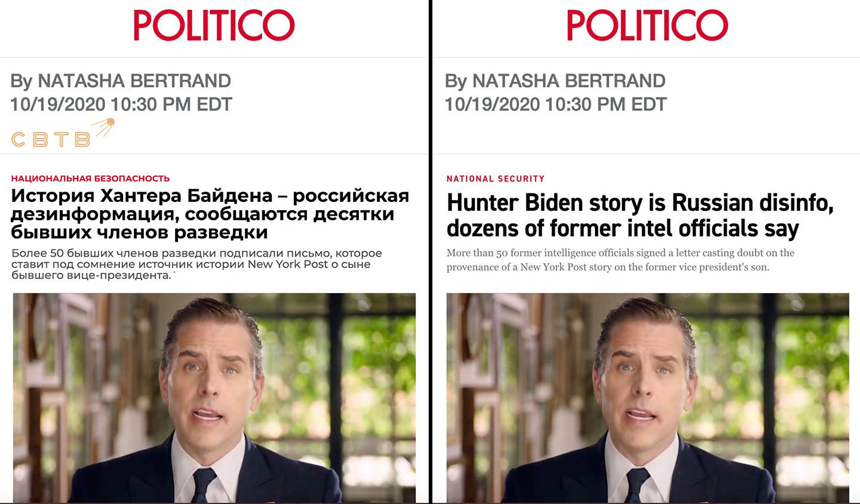Click the left article photo
The image size is (860, 504).
pos(214,397)
